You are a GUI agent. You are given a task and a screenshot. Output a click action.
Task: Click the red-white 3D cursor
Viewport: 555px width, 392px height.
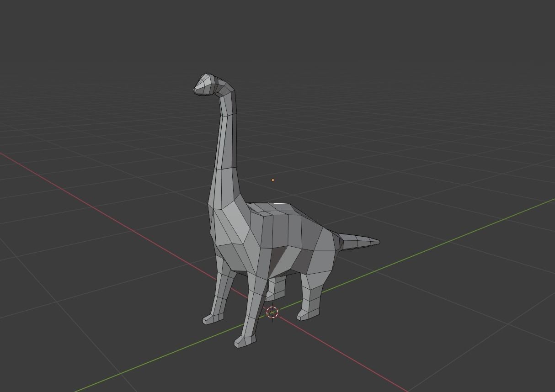pyautogui.click(x=272, y=313)
